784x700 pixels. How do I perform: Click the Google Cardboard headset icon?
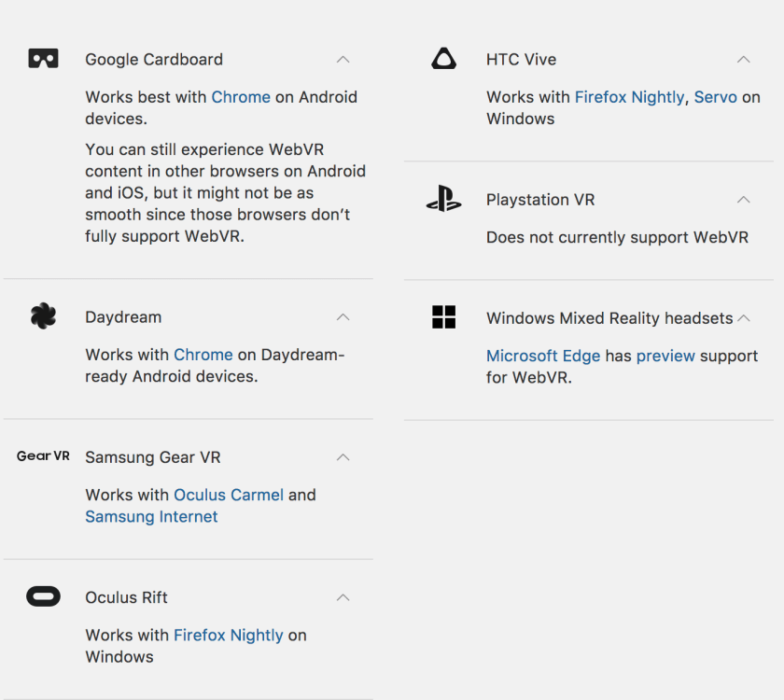43,59
